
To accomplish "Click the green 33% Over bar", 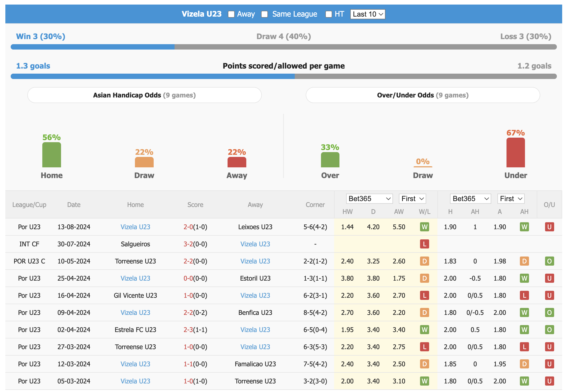I will click(330, 160).
